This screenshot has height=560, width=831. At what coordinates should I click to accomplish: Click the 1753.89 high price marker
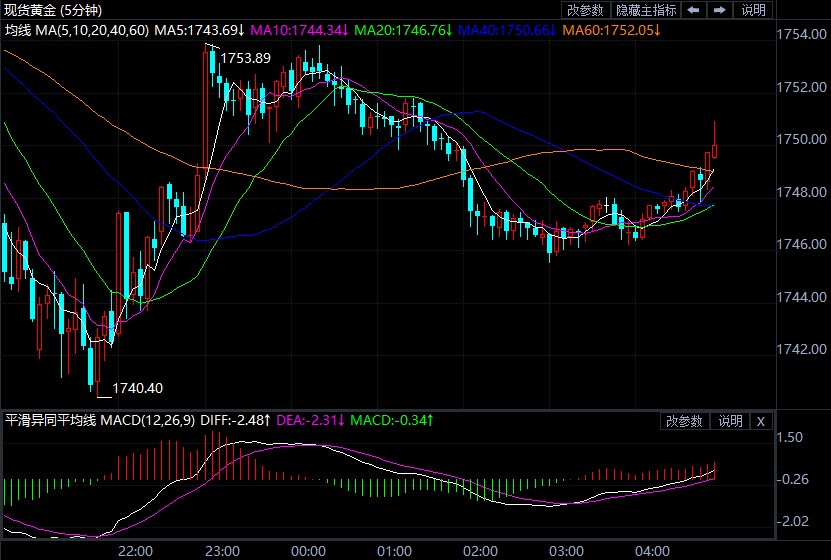(246, 58)
